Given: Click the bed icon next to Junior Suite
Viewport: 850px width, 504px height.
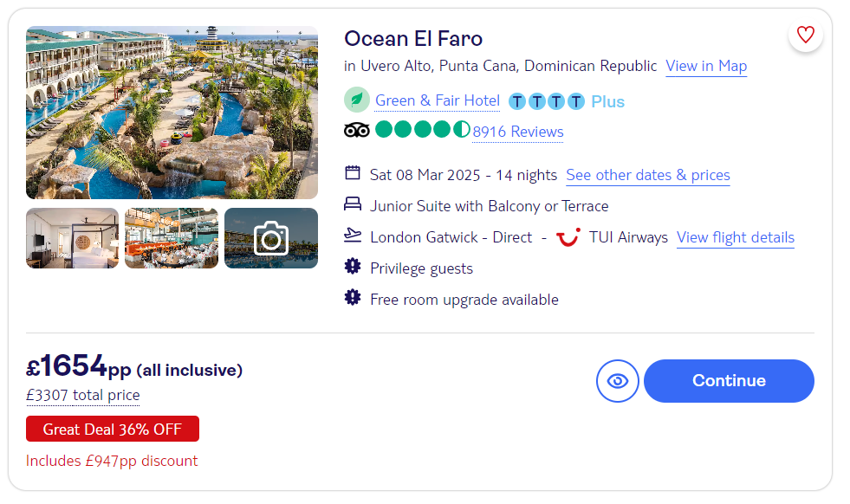Looking at the screenshot, I should 353,205.
